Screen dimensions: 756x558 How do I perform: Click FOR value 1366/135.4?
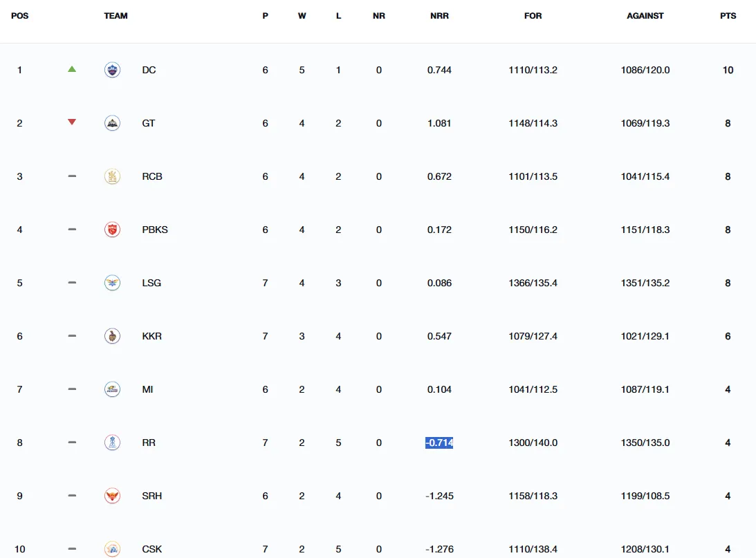[533, 283]
